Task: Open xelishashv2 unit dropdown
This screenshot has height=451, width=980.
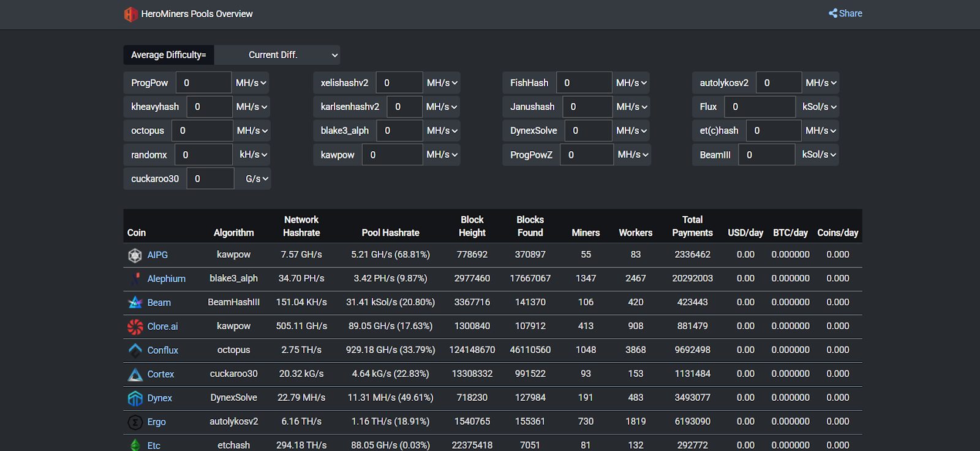Action: point(442,83)
